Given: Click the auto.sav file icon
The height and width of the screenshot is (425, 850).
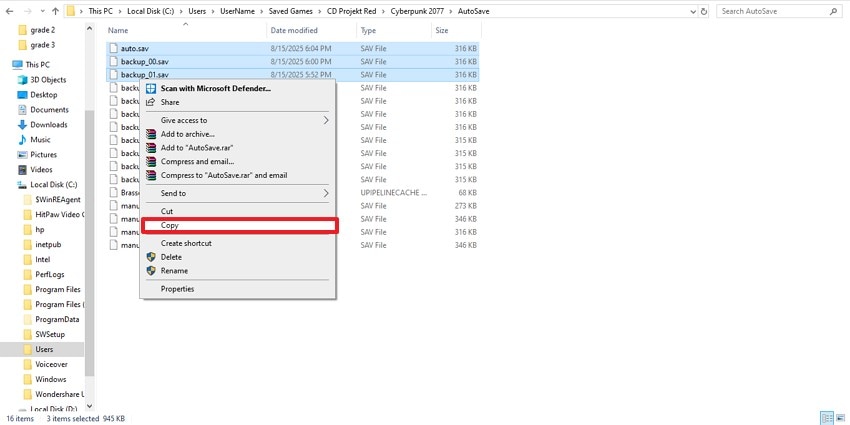Looking at the screenshot, I should point(113,48).
